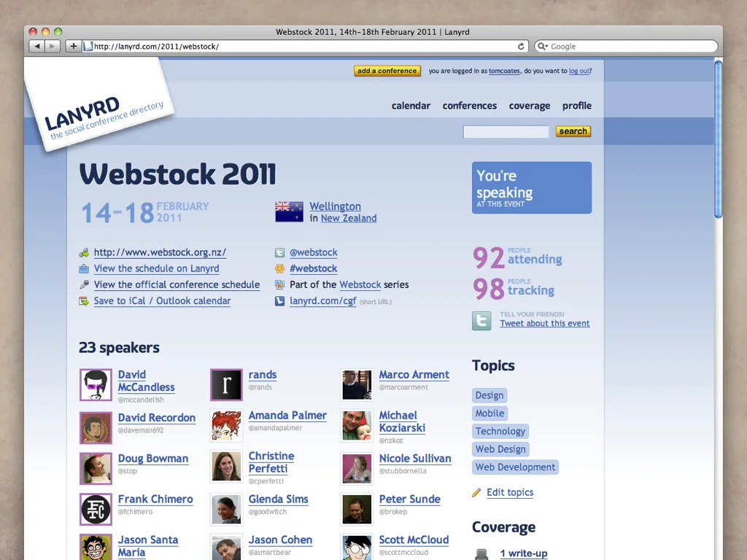
Task: Focus the Lanyrd search text field
Action: pyautogui.click(x=506, y=131)
